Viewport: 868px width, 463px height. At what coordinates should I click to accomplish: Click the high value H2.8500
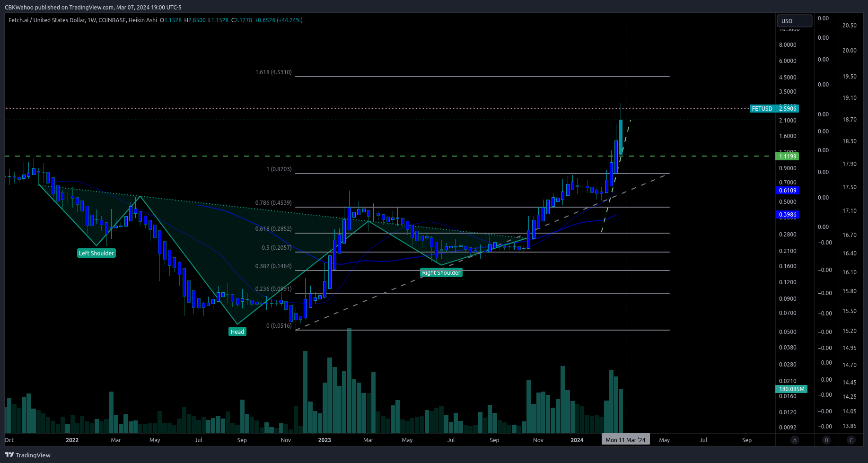pos(195,20)
